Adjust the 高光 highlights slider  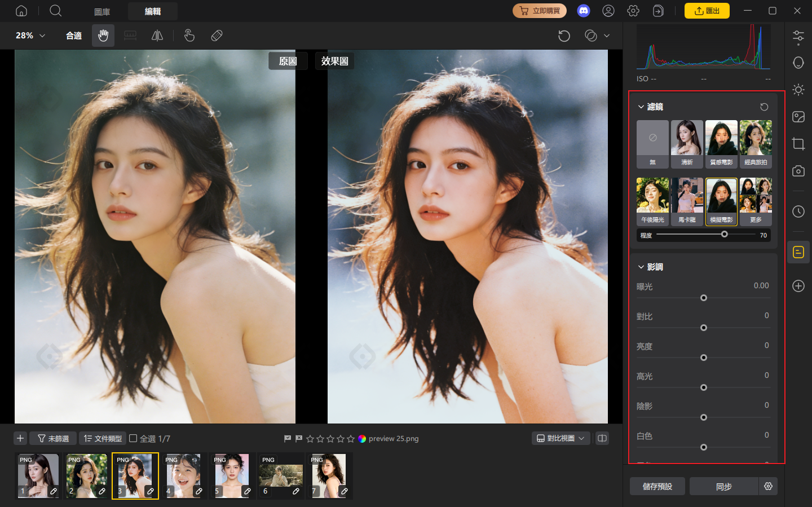point(704,387)
